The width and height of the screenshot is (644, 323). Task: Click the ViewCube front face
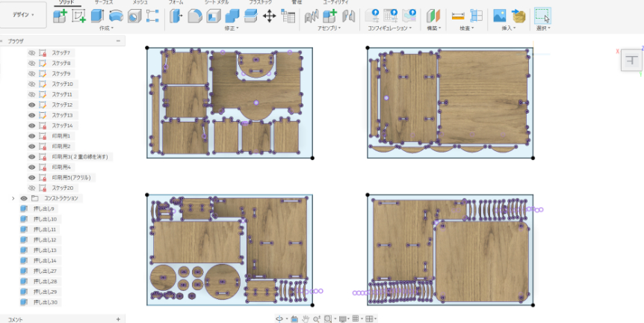[x=632, y=60]
